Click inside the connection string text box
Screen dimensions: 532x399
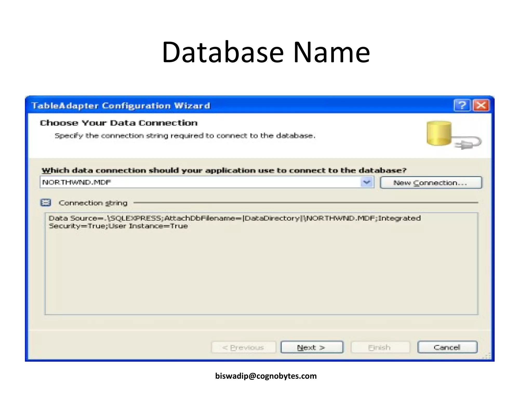pos(261,264)
